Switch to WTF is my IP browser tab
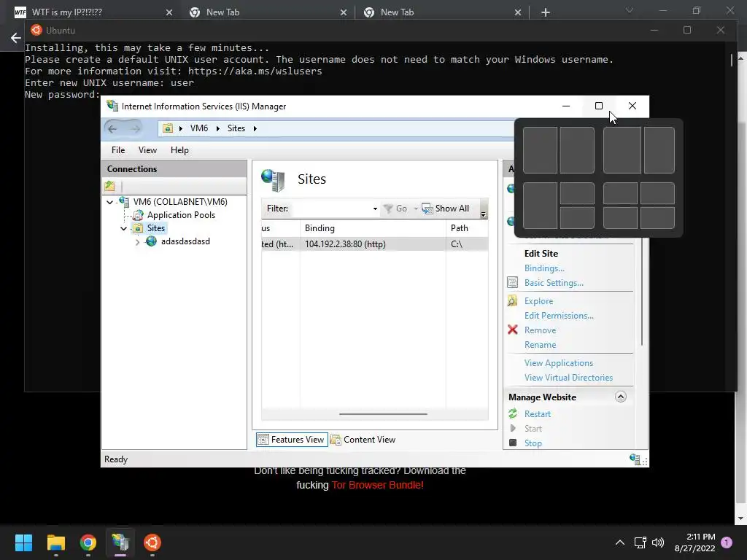 pyautogui.click(x=93, y=12)
